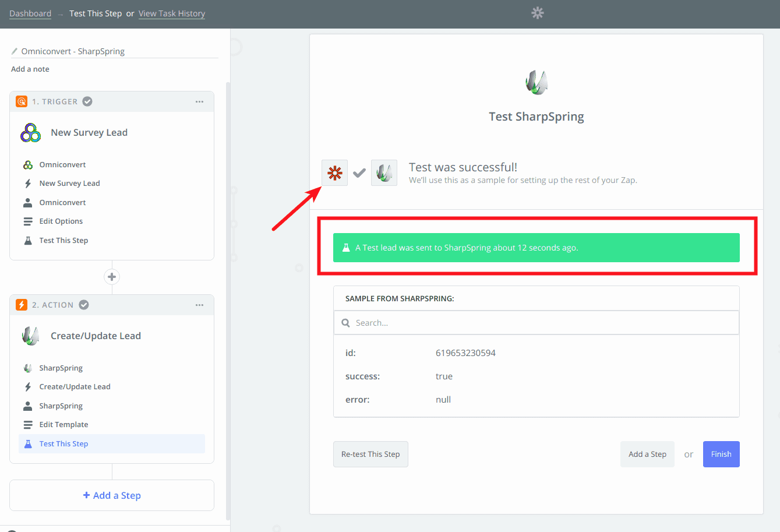
Task: Click the Zapier icon the red arrow points to
Action: pos(334,172)
